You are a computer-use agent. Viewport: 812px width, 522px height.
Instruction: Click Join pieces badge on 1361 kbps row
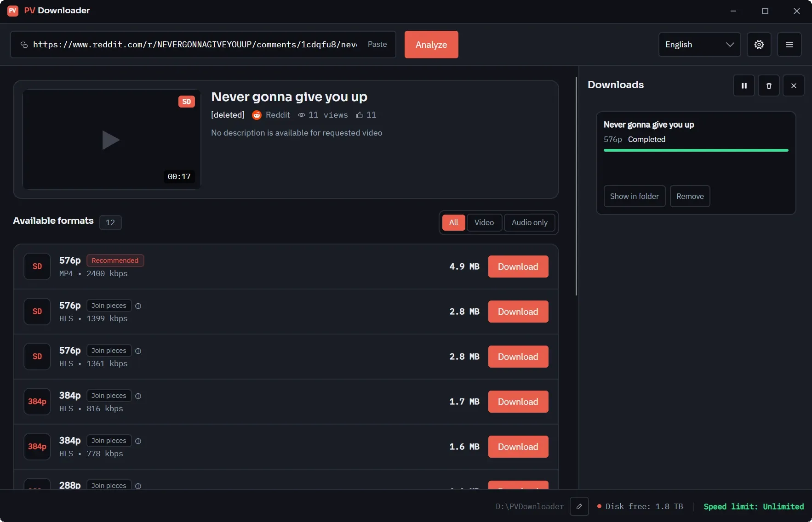(x=109, y=351)
